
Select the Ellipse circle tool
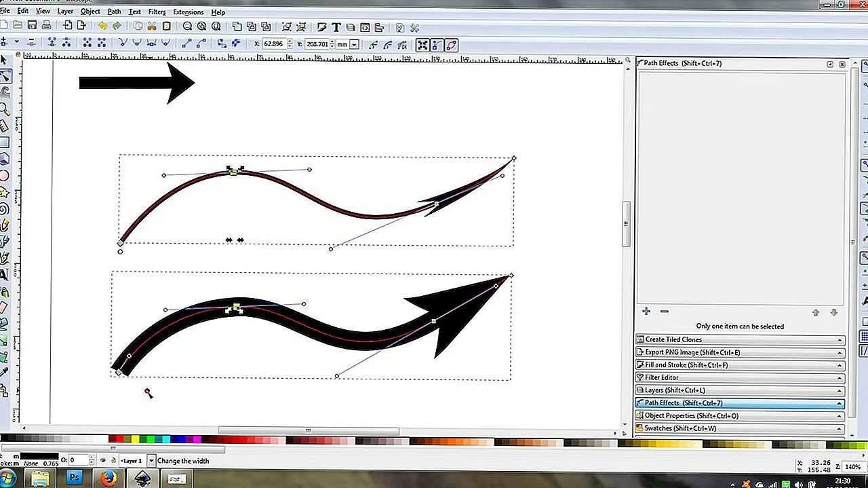pyautogui.click(x=4, y=175)
